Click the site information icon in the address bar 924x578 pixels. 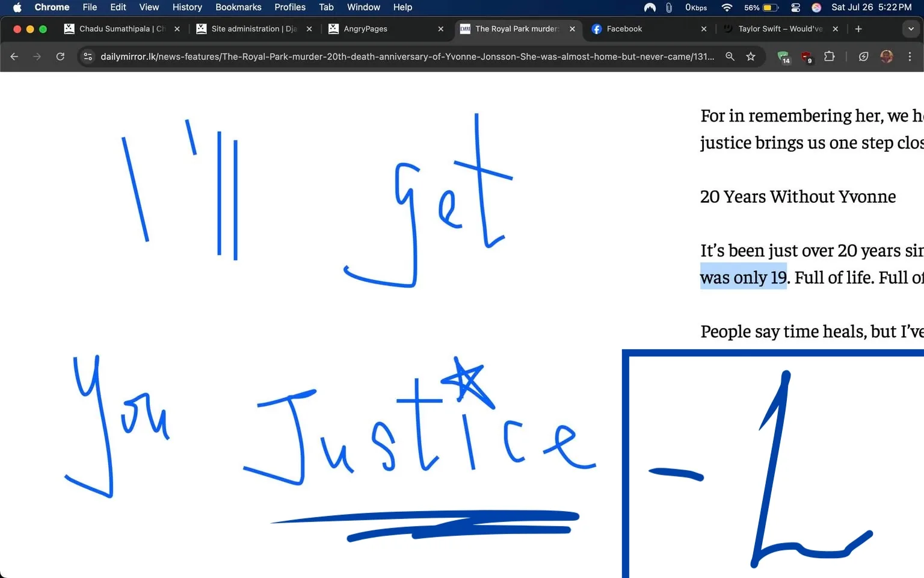tap(88, 57)
